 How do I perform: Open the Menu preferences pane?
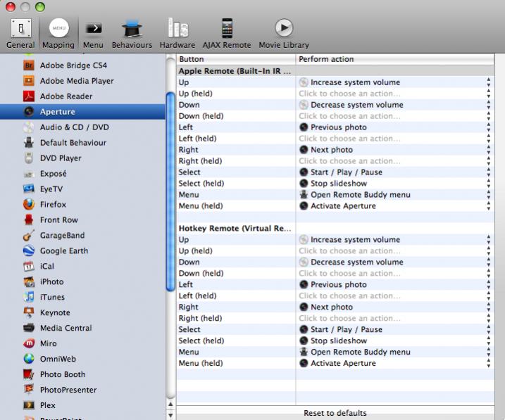[x=93, y=34]
